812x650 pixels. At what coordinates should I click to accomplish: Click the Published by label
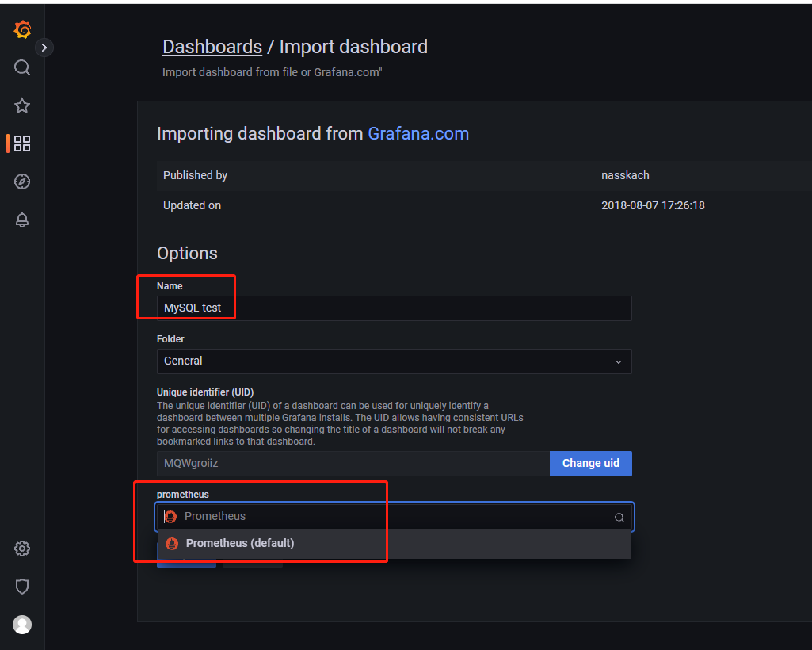pyautogui.click(x=195, y=176)
